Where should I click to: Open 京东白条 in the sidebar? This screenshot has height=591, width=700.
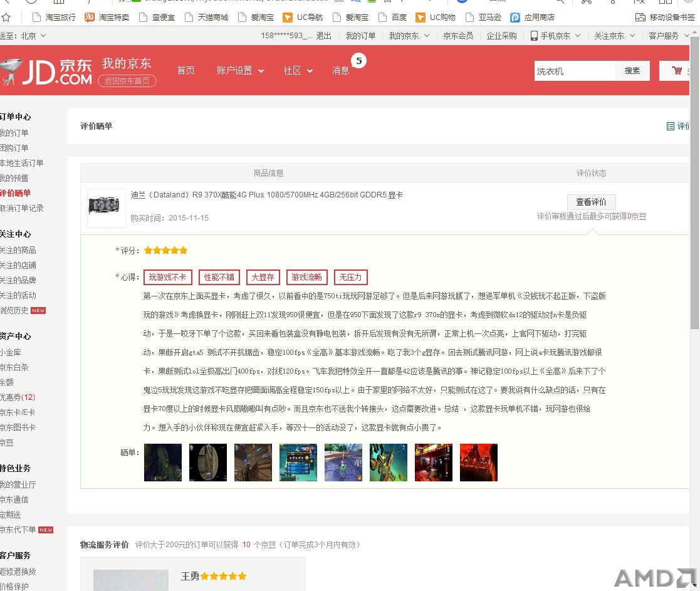[x=14, y=367]
